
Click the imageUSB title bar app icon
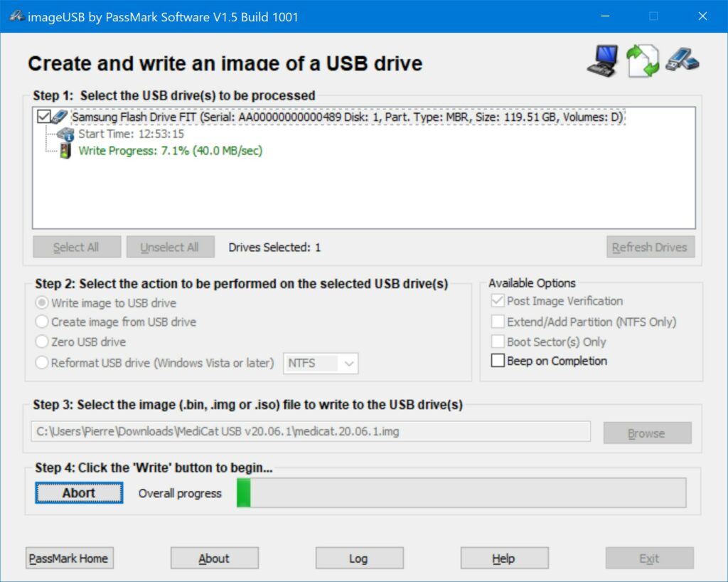coord(17,16)
